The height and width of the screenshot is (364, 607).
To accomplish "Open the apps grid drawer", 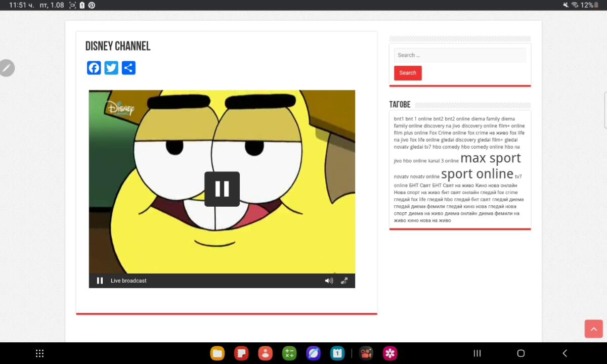I will pyautogui.click(x=40, y=353).
